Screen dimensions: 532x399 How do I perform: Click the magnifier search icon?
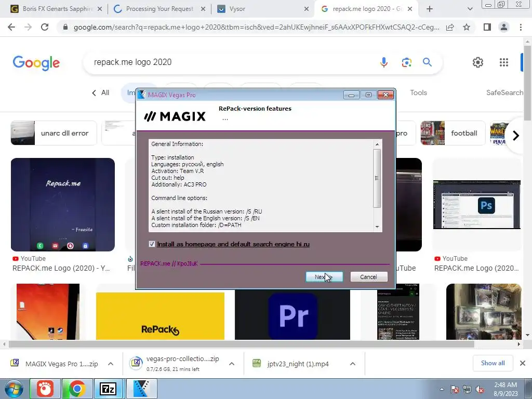coord(427,62)
